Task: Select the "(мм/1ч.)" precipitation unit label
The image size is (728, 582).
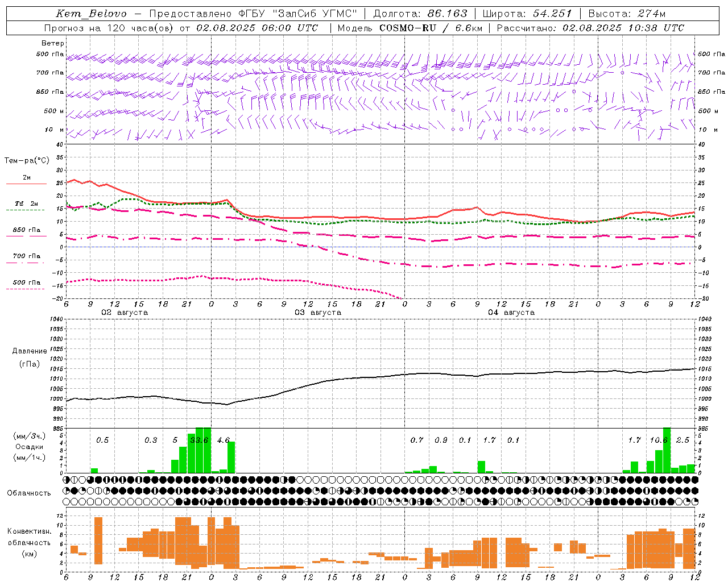Action: 30,458
